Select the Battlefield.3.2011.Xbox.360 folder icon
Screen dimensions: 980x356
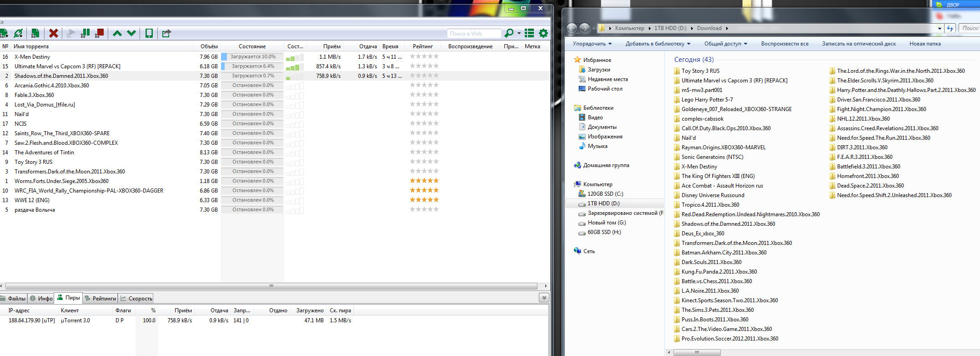(x=832, y=167)
